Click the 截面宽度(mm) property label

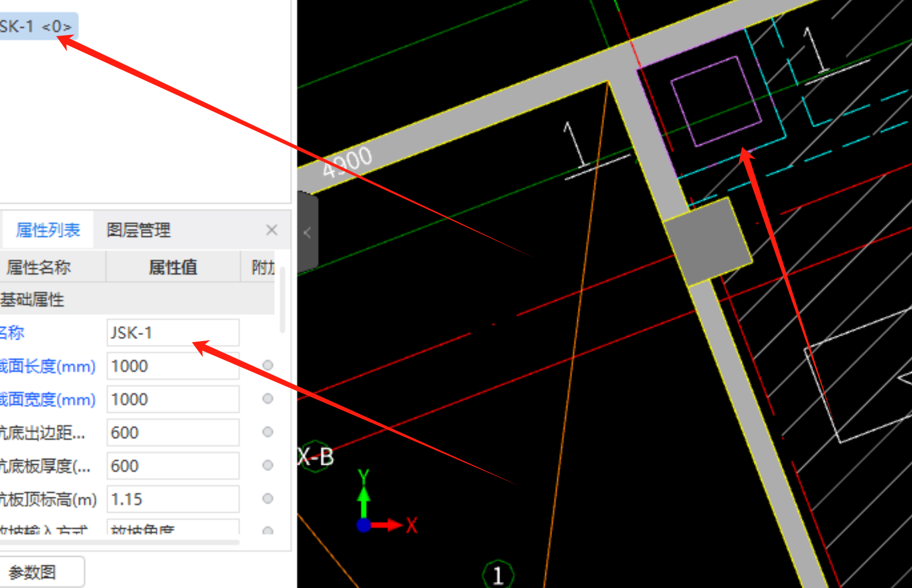pyautogui.click(x=47, y=400)
